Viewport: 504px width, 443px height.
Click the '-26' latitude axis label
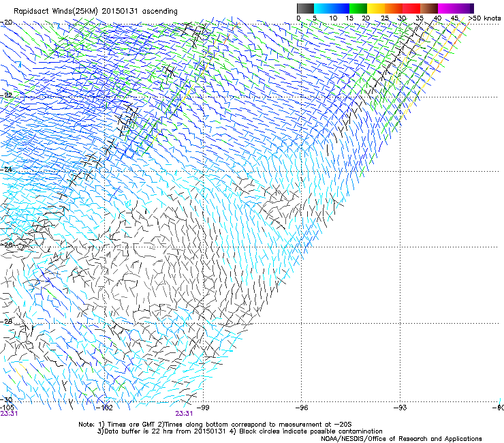tap(7, 245)
